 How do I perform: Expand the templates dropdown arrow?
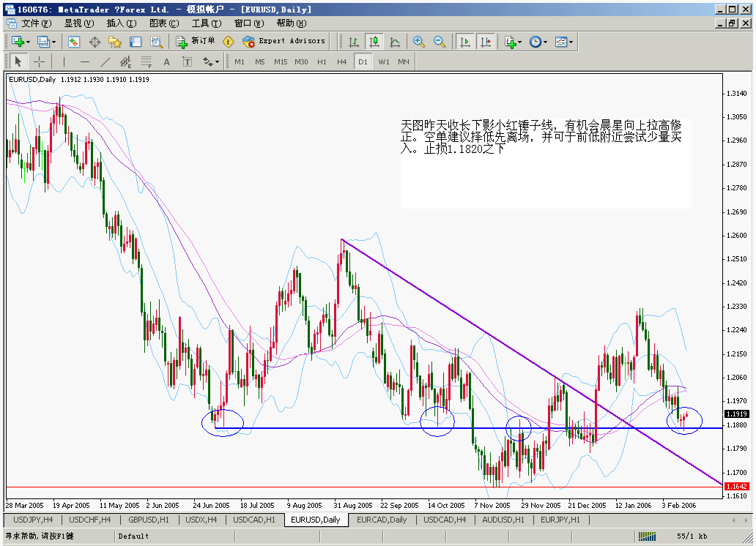(571, 42)
